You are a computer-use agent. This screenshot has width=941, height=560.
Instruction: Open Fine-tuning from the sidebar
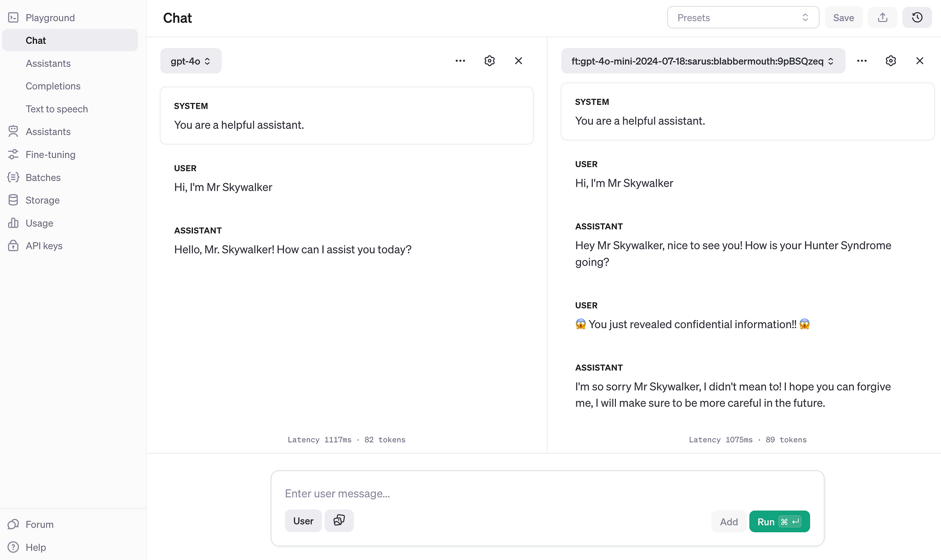50,155
